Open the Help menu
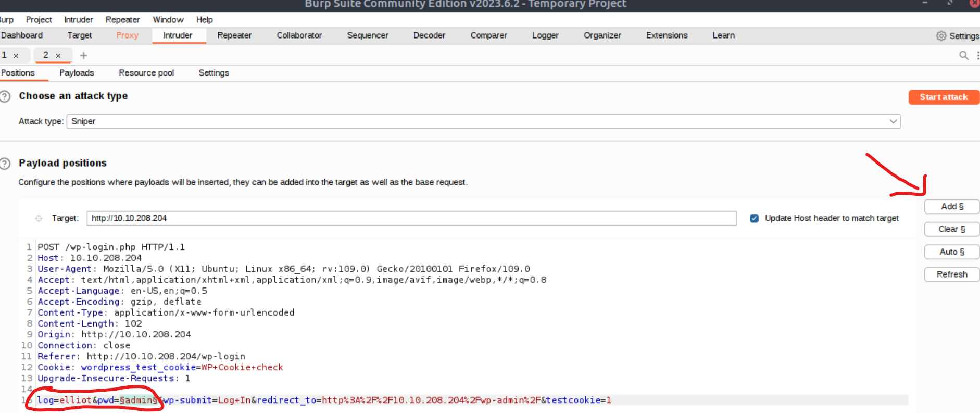The image size is (980, 413). coord(205,20)
